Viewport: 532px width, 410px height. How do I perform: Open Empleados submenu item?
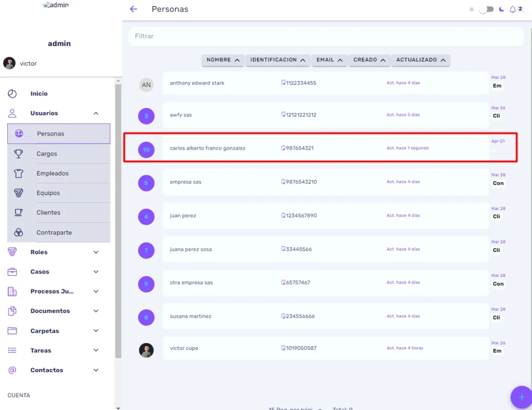click(x=52, y=173)
